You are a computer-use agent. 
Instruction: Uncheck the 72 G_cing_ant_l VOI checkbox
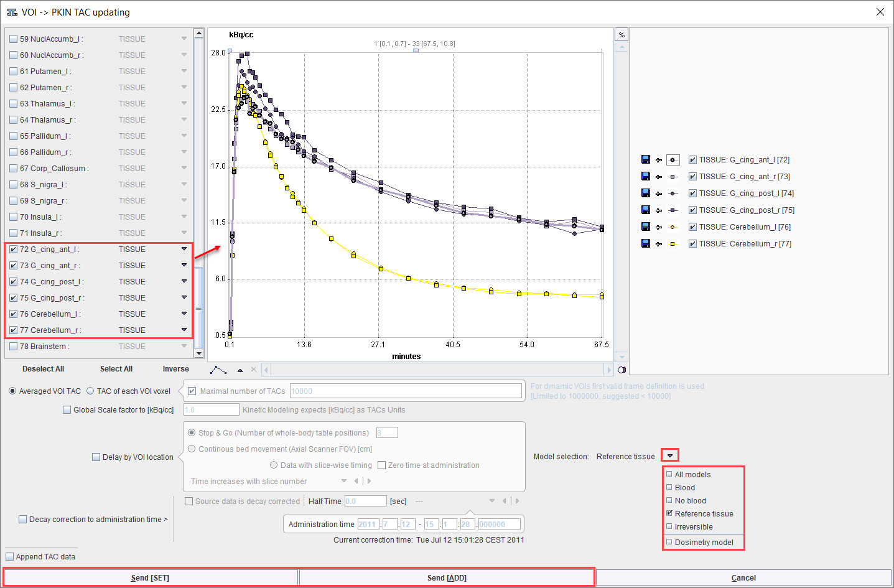14,250
